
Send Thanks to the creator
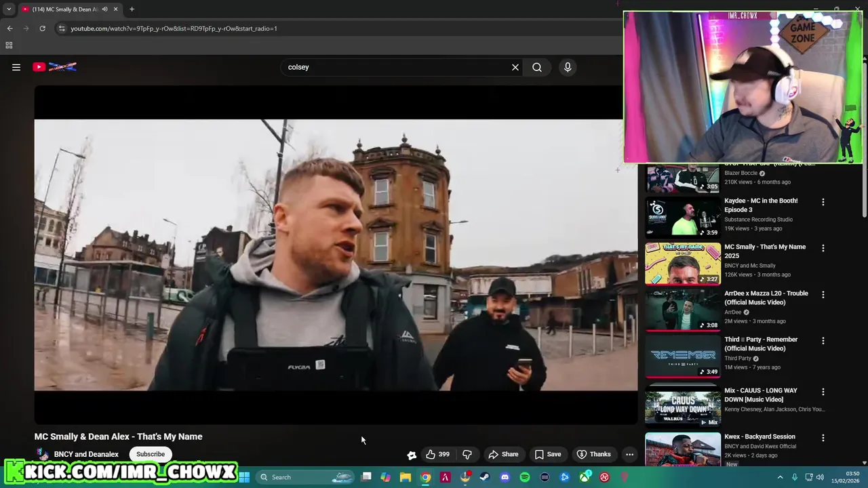pyautogui.click(x=593, y=454)
